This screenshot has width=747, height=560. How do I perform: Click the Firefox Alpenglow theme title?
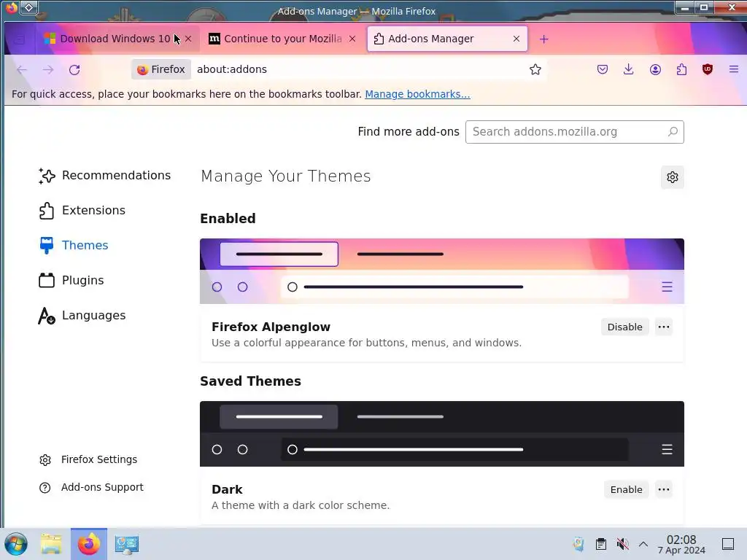[x=271, y=327]
